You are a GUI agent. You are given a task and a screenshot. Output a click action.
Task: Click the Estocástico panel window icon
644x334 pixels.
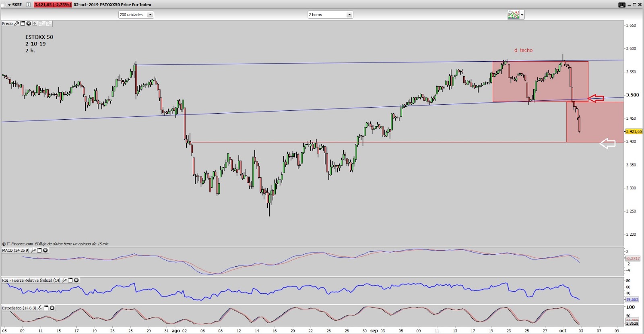click(x=46, y=308)
